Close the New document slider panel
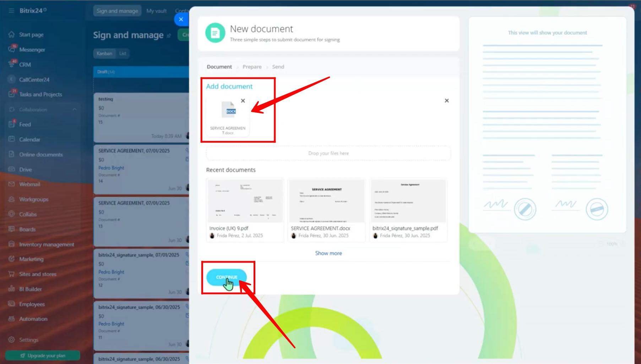Viewport: 641px width, 364px height. point(181,19)
